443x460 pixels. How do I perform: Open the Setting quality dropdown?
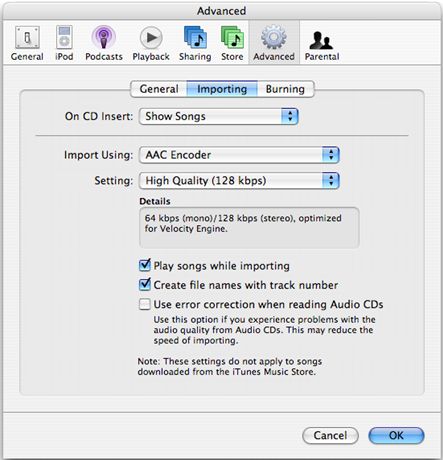(239, 181)
